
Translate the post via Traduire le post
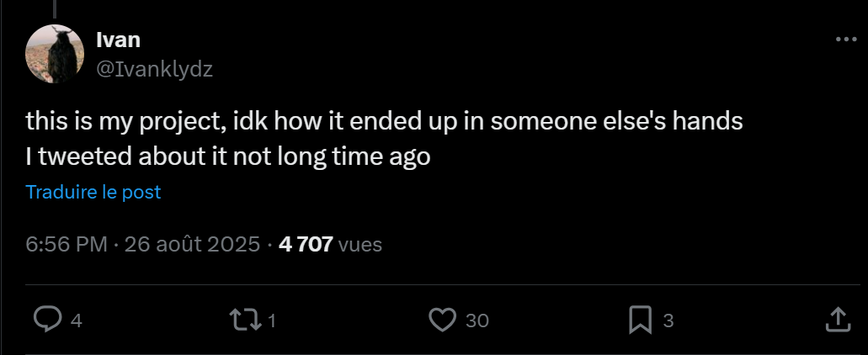(x=93, y=192)
